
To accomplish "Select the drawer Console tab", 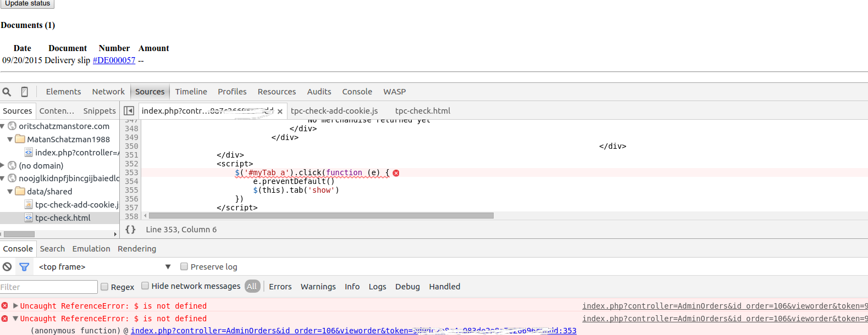I will coord(18,249).
